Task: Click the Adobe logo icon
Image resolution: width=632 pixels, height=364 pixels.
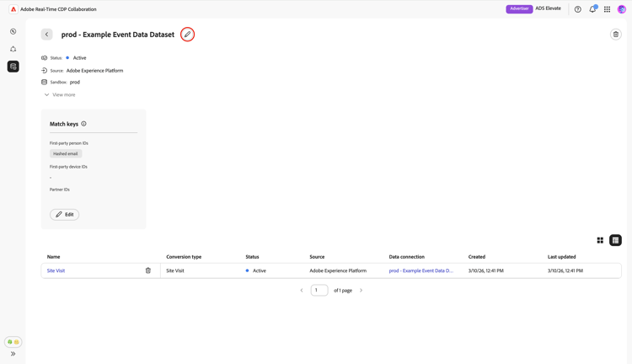Action: click(13, 9)
